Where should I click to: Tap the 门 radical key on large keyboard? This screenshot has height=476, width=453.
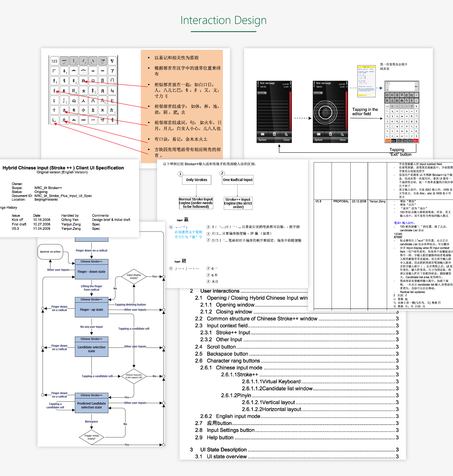[112, 81]
